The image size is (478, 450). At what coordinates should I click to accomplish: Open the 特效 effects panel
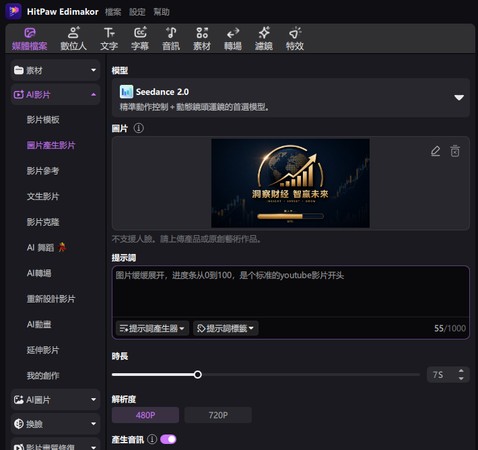(295, 39)
